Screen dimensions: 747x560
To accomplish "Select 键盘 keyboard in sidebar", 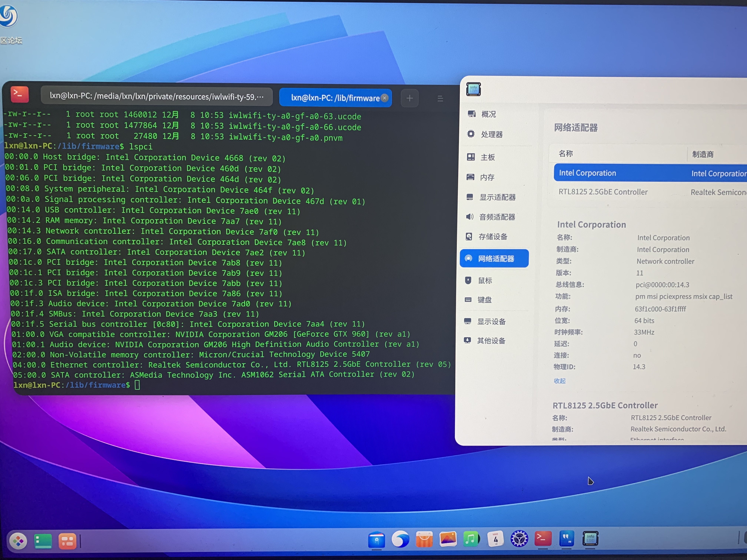I will (x=484, y=300).
